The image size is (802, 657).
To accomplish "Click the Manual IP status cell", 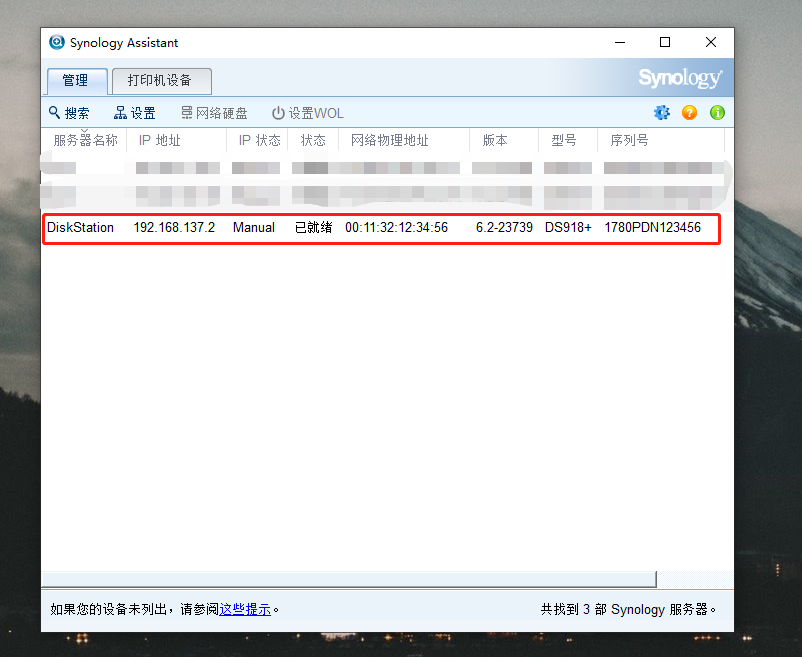I will point(254,228).
